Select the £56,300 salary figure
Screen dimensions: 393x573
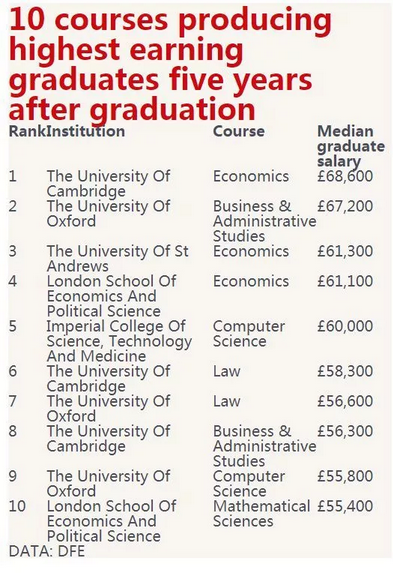tap(345, 431)
